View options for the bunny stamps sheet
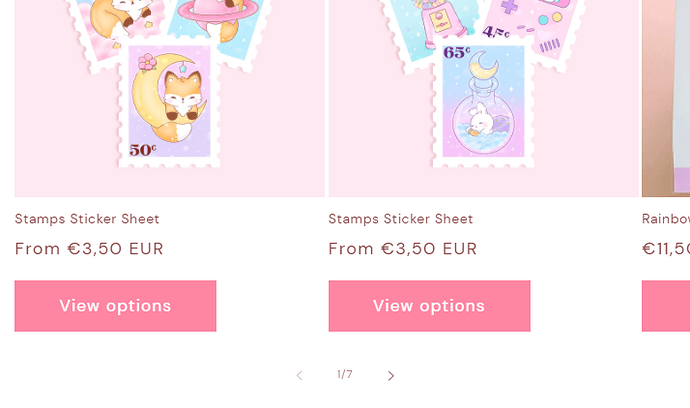 pos(429,306)
